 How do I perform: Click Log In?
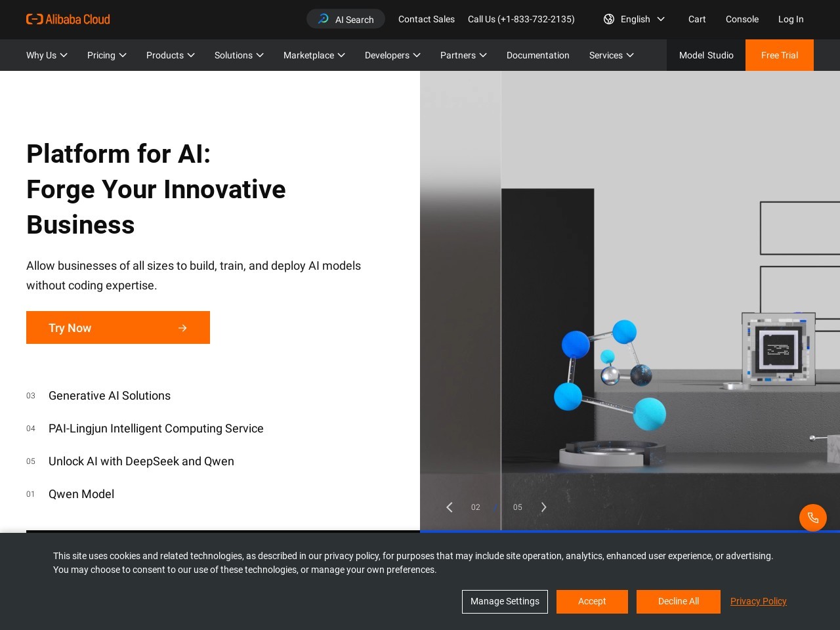pos(791,19)
